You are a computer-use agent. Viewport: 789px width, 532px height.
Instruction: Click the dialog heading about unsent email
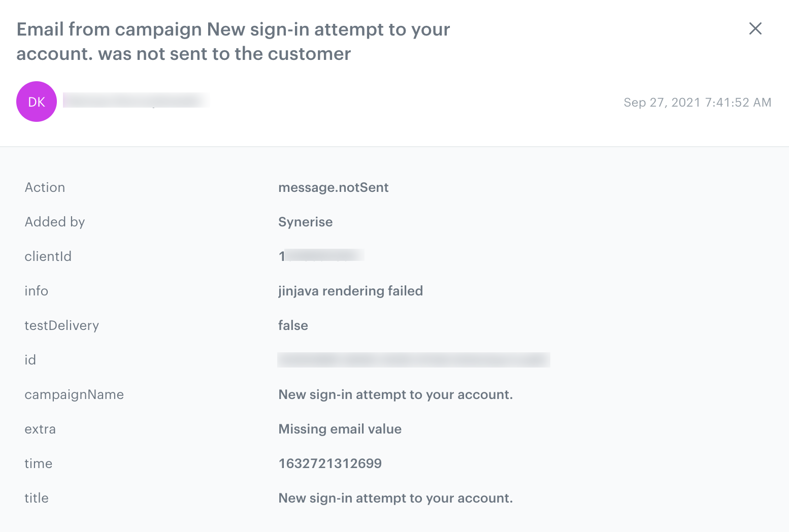point(233,42)
